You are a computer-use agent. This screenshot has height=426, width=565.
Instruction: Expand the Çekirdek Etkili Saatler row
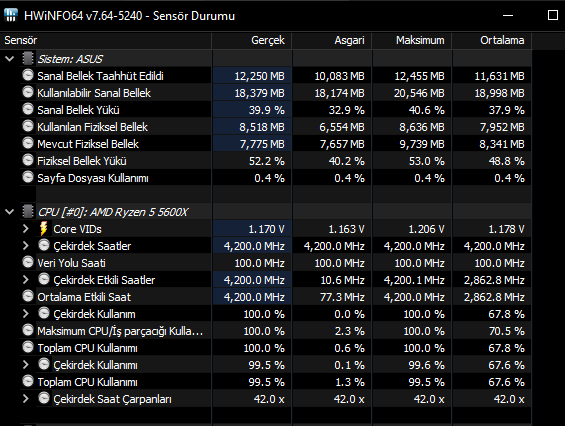coord(26,280)
